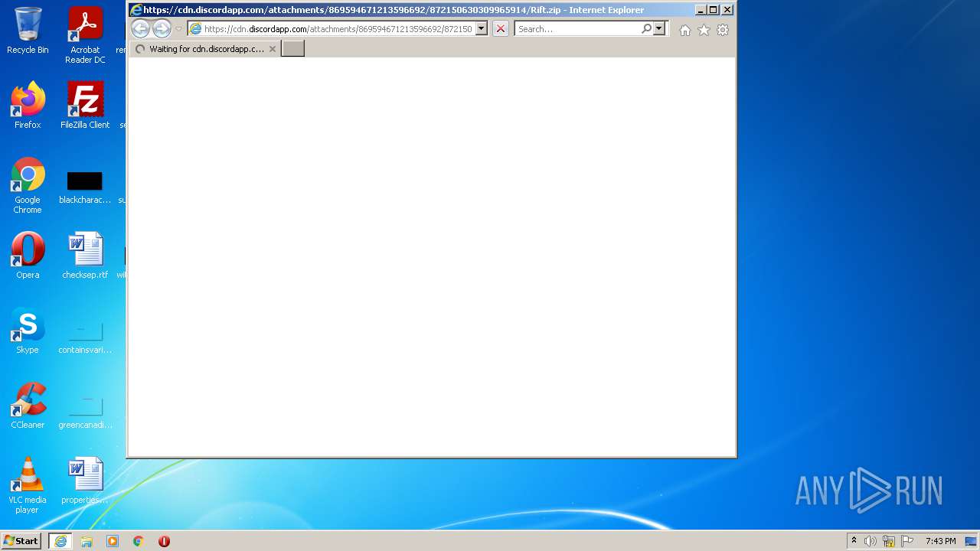Click the 7:43 PM clock
The width and height of the screenshot is (980, 551).
940,541
